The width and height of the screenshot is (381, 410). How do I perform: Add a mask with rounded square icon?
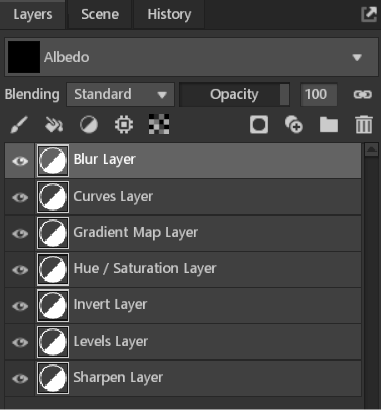259,125
